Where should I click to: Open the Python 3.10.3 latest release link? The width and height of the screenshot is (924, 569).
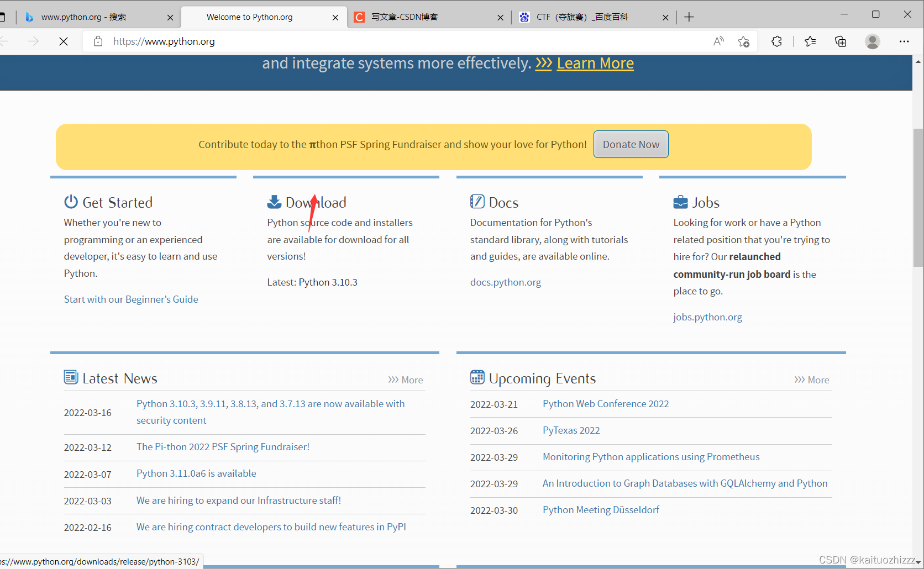click(328, 282)
